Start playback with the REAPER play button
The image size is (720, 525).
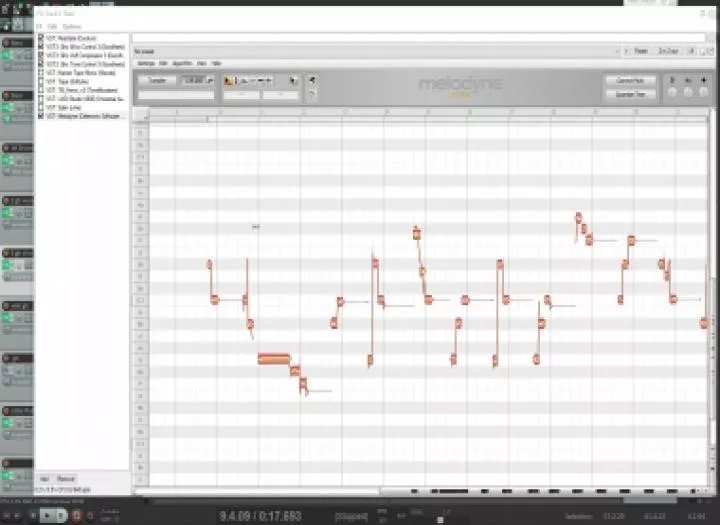[x=47, y=515]
